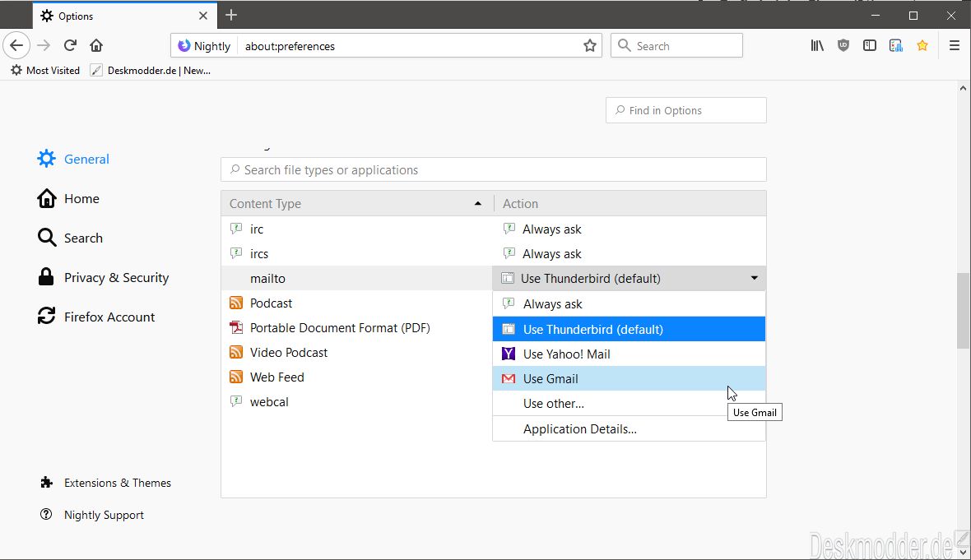
Task: Open the Library toolbar icon
Action: point(817,45)
